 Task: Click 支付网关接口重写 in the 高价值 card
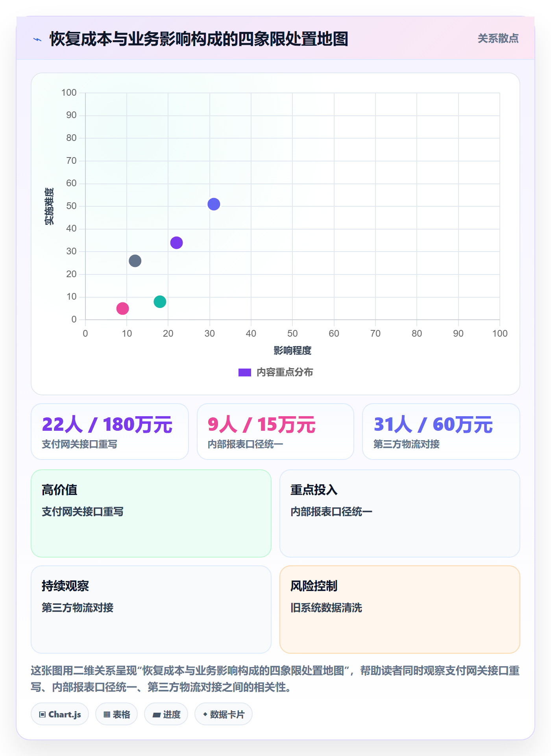(x=83, y=511)
